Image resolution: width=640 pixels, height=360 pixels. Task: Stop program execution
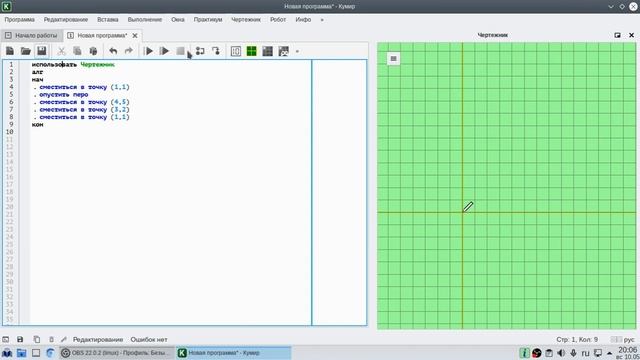[180, 51]
